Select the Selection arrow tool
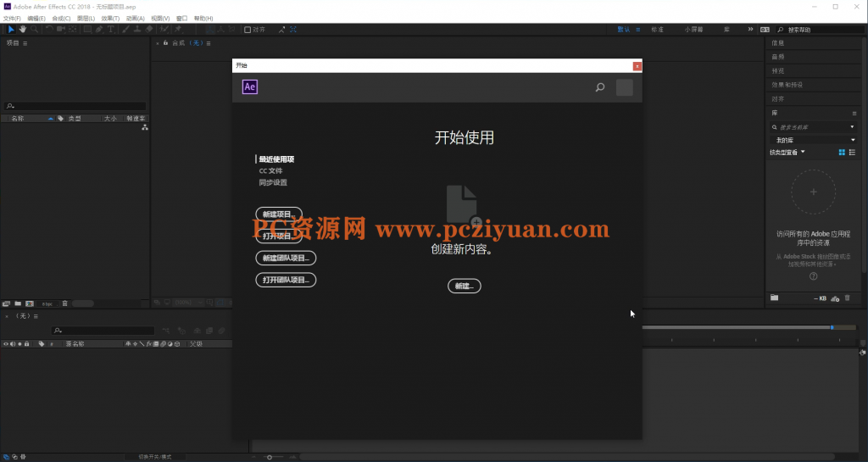868x462 pixels. pos(10,30)
